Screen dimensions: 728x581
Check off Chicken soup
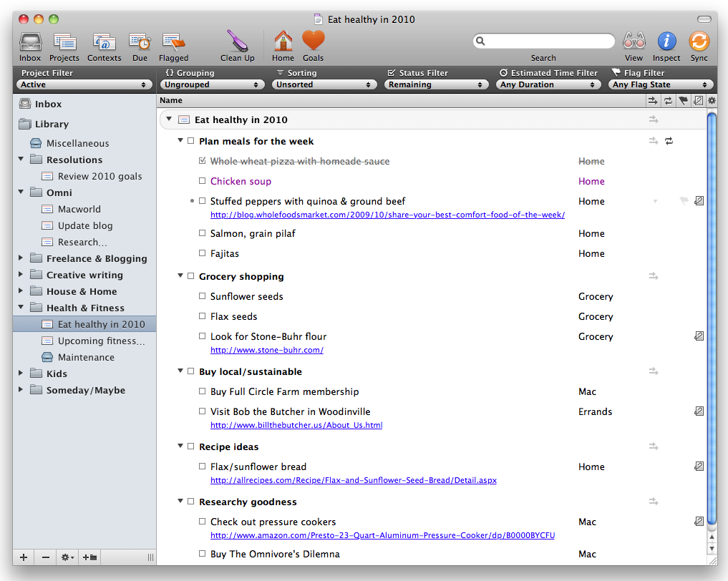[202, 181]
